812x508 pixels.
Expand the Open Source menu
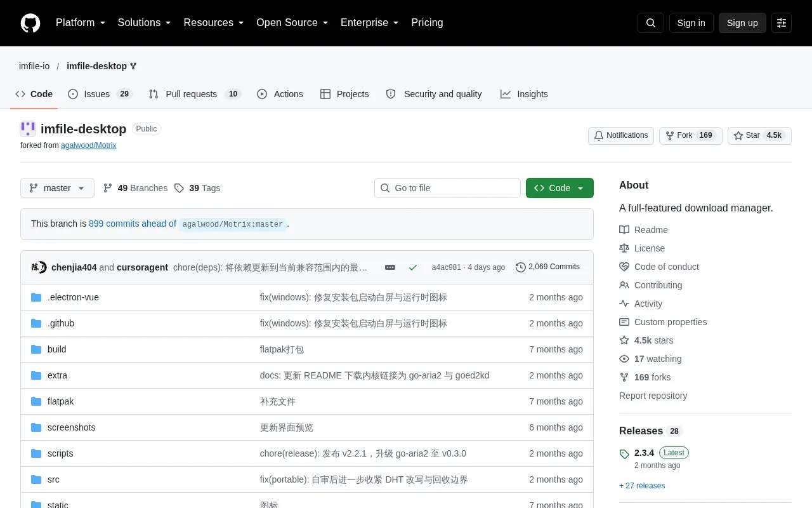point(292,23)
